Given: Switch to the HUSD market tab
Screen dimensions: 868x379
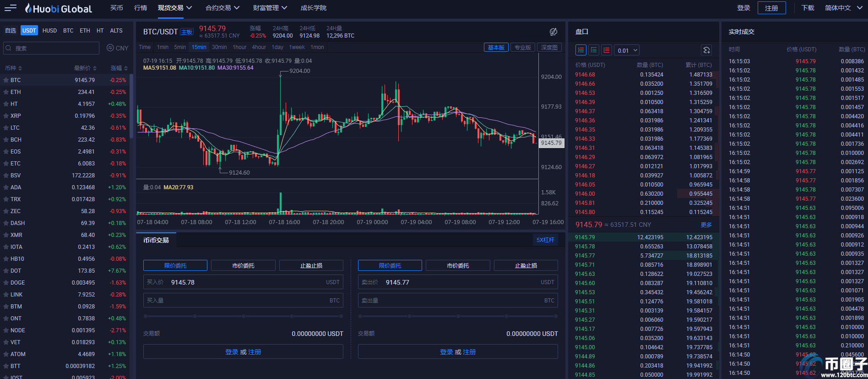Looking at the screenshot, I should click(49, 31).
